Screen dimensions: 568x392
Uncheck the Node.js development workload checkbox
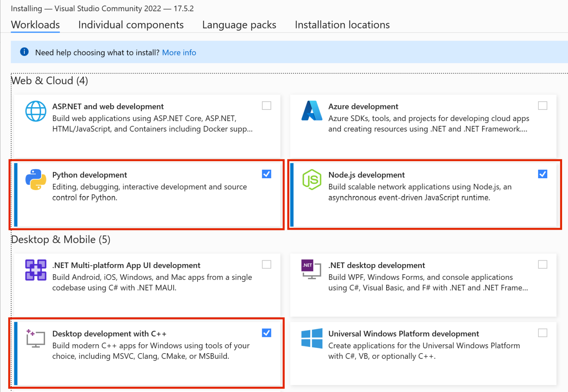point(542,174)
